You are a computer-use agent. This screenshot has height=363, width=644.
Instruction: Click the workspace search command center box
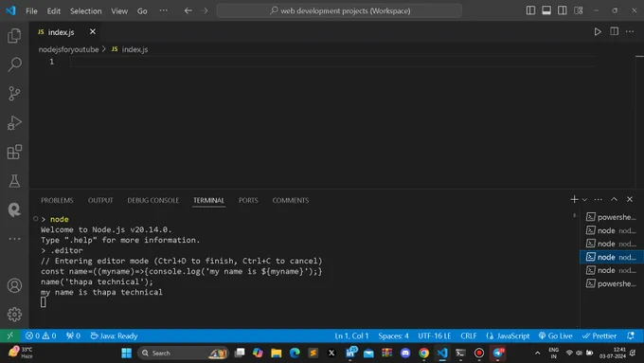(x=339, y=10)
